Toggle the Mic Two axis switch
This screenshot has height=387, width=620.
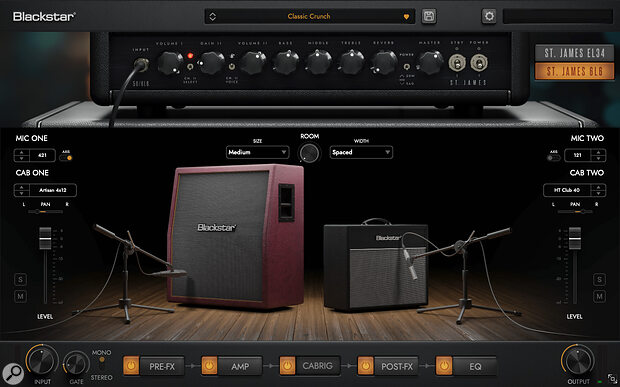554,158
